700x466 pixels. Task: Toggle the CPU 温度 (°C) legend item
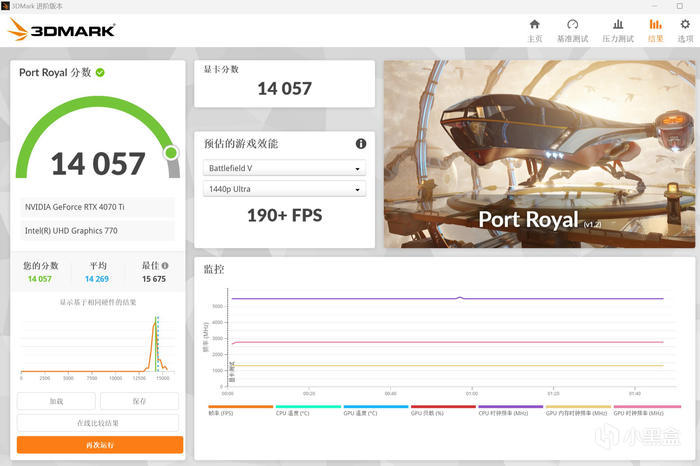click(308, 410)
